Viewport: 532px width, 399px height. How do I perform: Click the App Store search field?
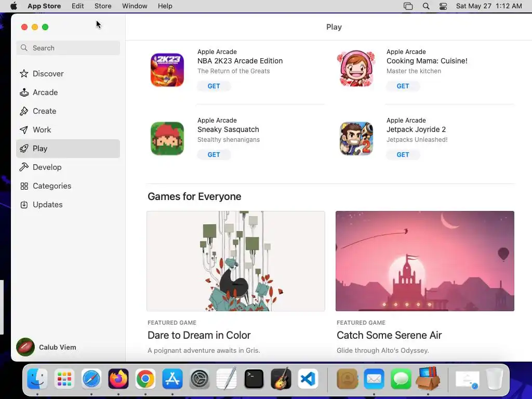click(68, 48)
